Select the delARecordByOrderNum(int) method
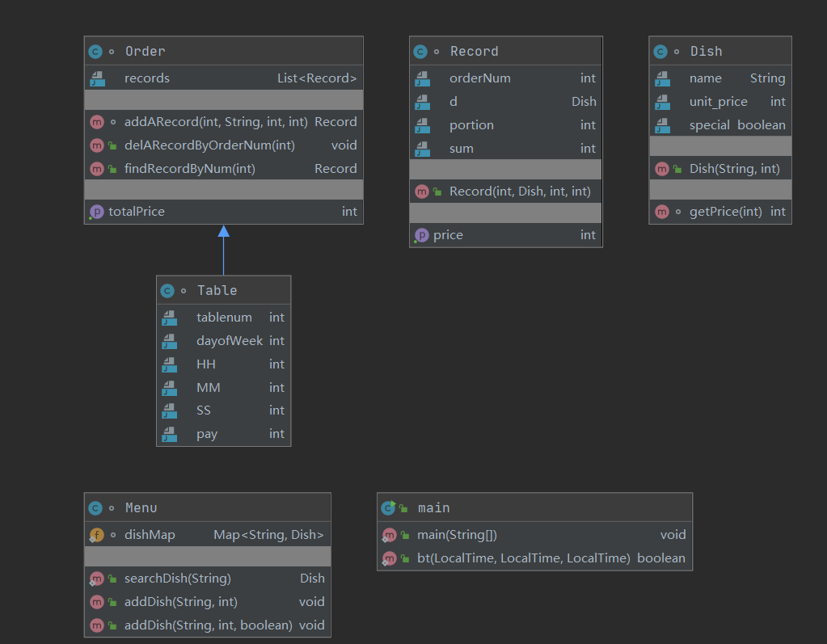 224,145
